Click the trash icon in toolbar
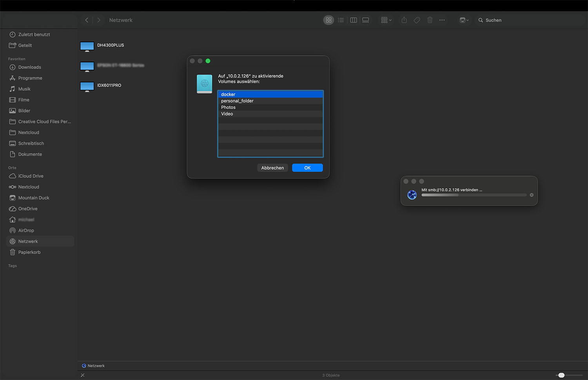The width and height of the screenshot is (588, 380). tap(430, 20)
